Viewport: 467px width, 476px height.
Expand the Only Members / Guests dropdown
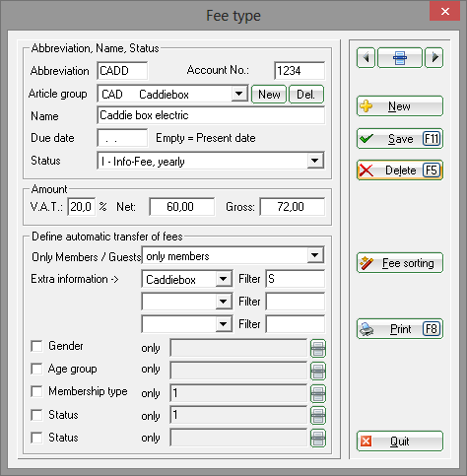(315, 255)
